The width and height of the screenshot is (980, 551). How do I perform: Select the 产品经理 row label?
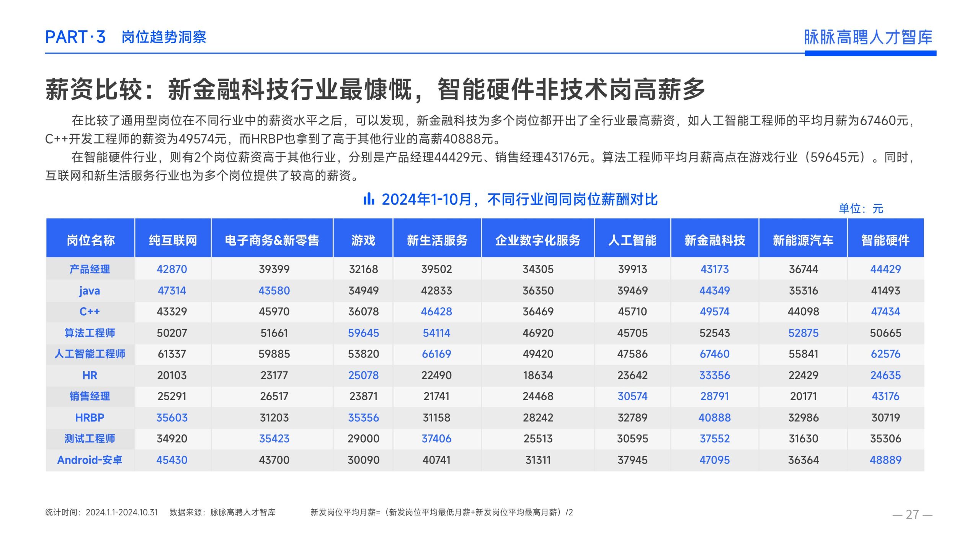(x=90, y=269)
